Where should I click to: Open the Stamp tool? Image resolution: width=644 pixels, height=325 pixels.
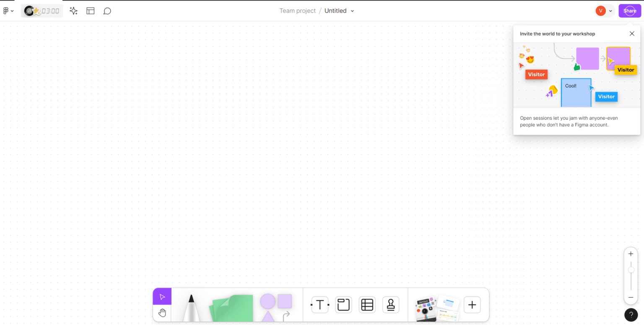pyautogui.click(x=391, y=305)
